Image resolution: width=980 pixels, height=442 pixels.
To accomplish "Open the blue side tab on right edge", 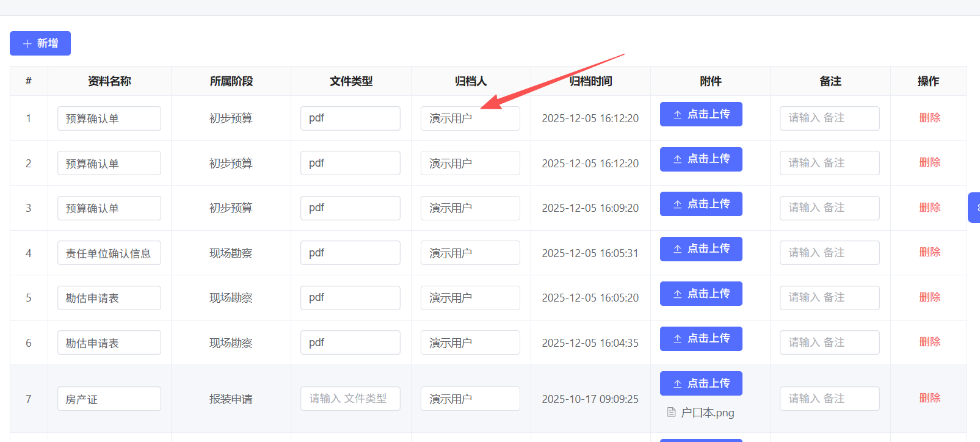I will coord(975,208).
